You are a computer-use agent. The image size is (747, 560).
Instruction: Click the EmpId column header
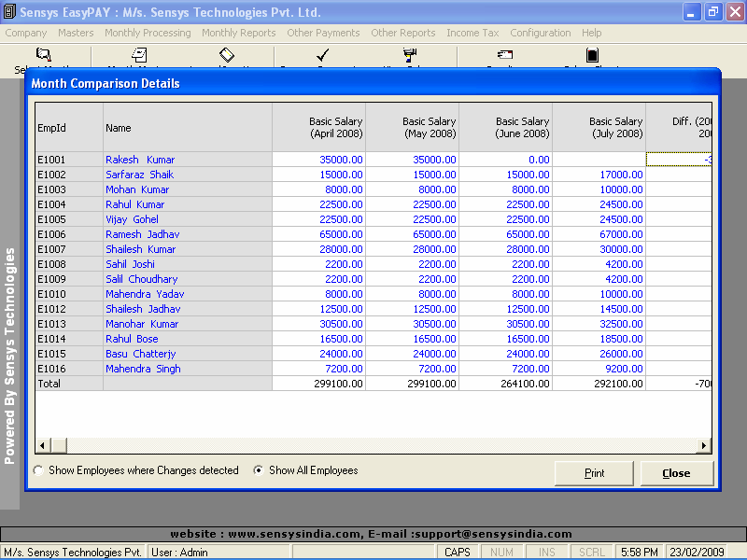(x=69, y=128)
